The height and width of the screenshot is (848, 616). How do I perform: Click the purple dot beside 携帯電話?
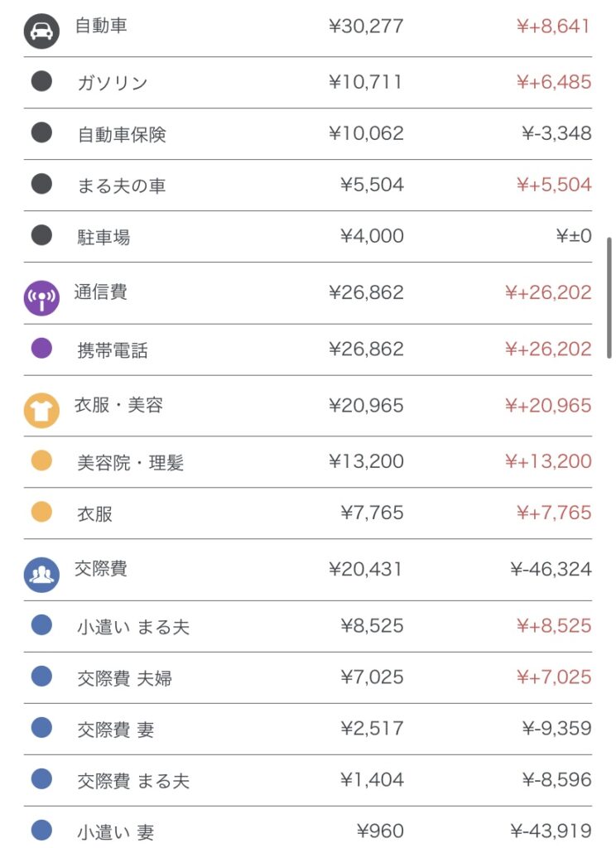(x=41, y=348)
